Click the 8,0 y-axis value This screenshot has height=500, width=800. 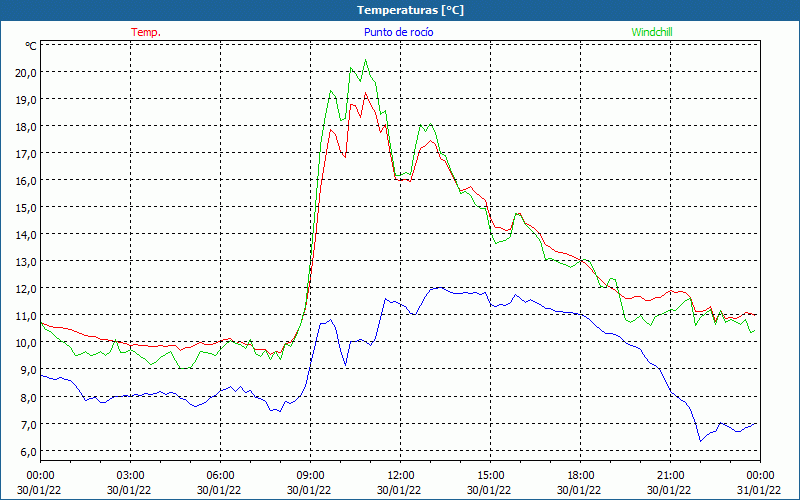tap(29, 397)
